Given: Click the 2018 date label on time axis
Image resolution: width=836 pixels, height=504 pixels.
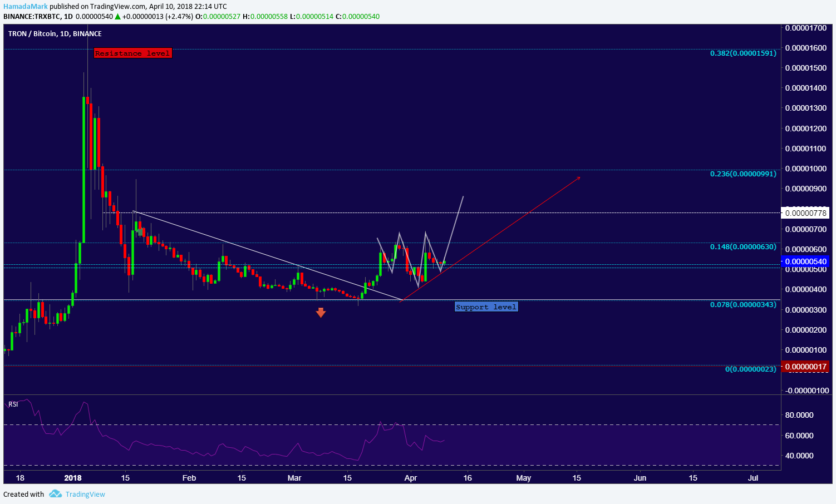Looking at the screenshot, I should (73, 478).
